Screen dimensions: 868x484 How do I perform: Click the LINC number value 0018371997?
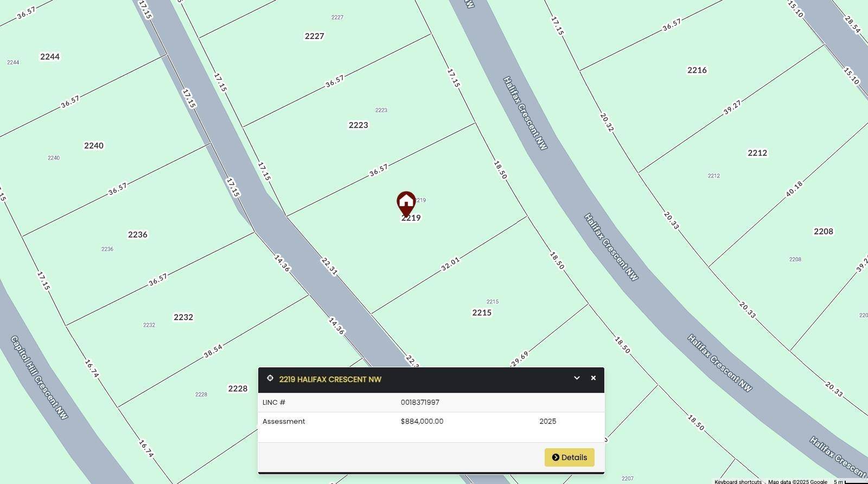(420, 403)
